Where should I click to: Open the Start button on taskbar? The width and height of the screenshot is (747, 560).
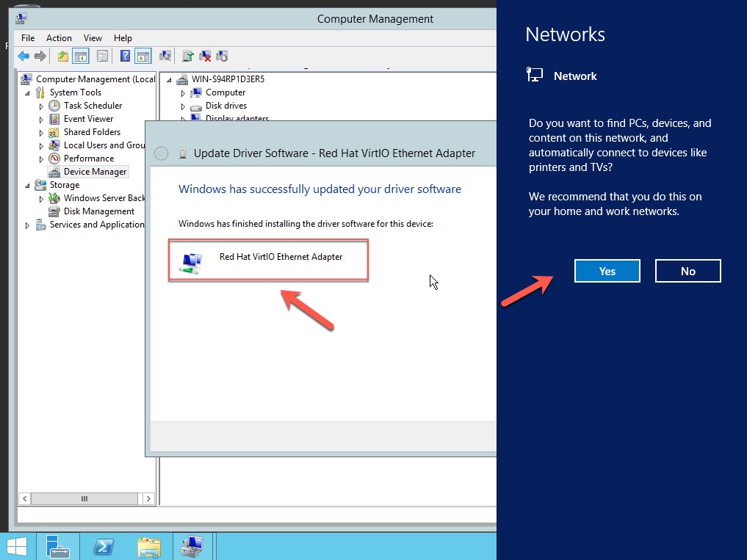click(17, 547)
